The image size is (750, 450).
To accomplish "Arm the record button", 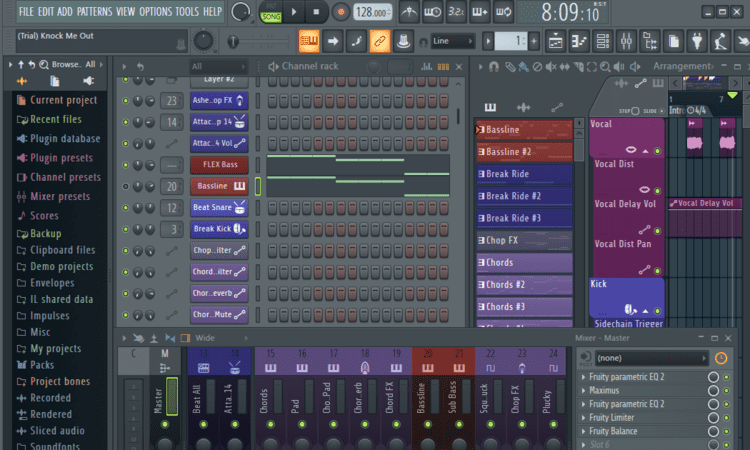I will [341, 12].
